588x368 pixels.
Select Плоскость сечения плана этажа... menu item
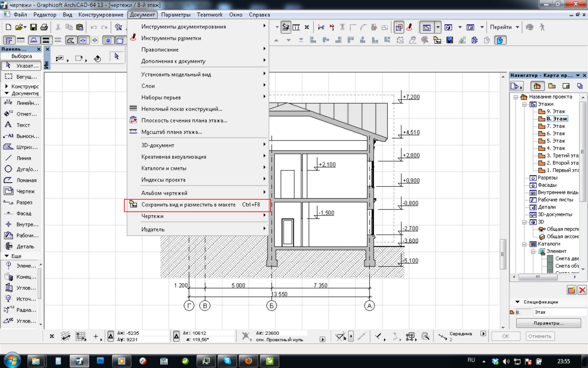pos(198,120)
